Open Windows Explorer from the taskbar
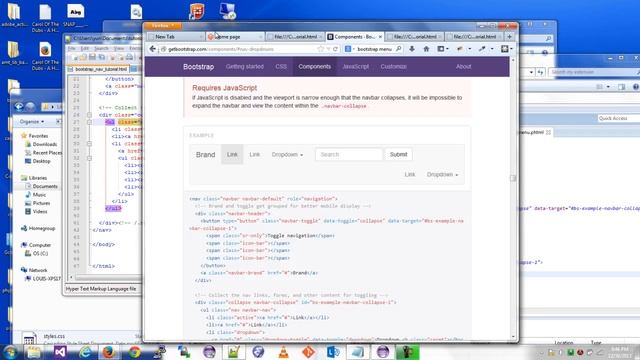 34,352
